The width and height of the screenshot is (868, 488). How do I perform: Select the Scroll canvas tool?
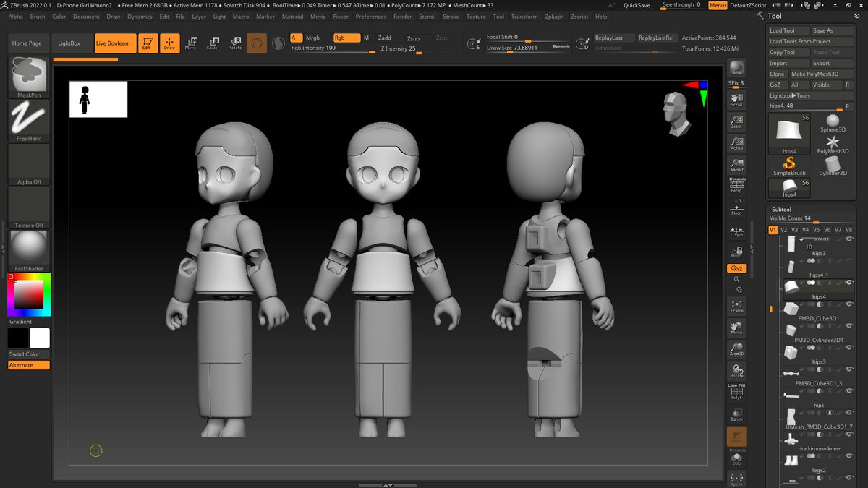point(736,99)
